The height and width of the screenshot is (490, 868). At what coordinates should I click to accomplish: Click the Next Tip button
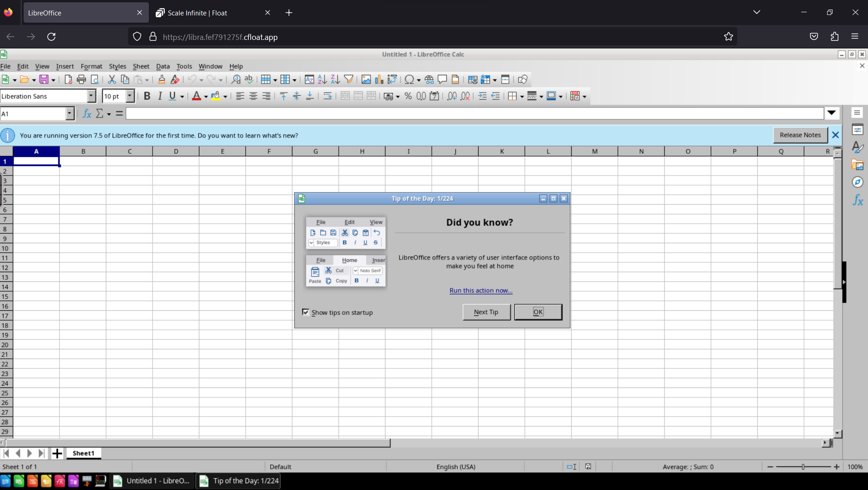(486, 312)
